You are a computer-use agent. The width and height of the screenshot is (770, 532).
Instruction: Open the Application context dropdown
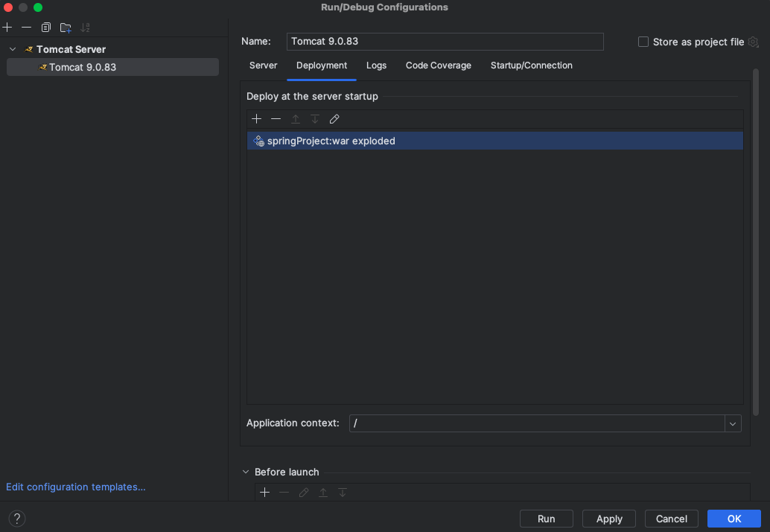tap(733, 423)
